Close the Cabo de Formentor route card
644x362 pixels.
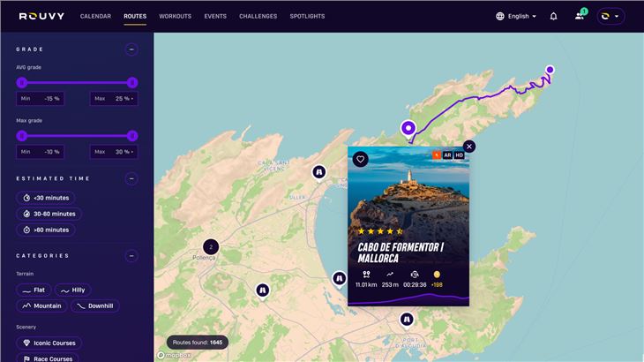pyautogui.click(x=469, y=147)
